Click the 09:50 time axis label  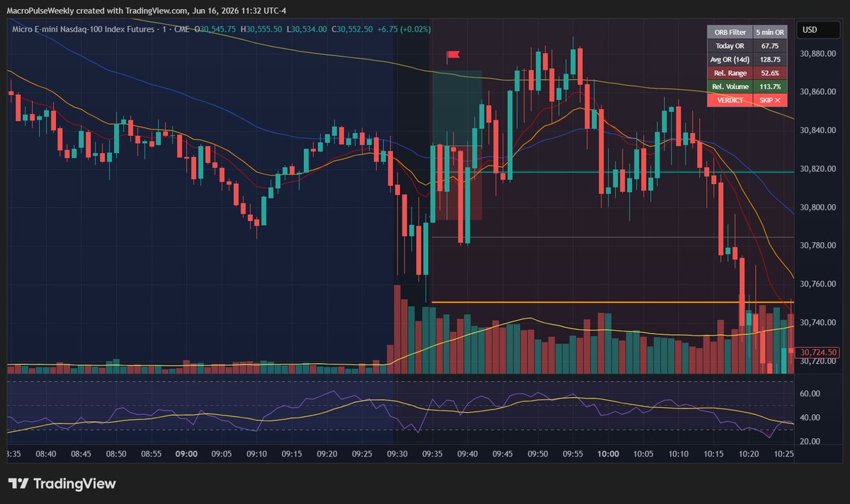(538, 453)
